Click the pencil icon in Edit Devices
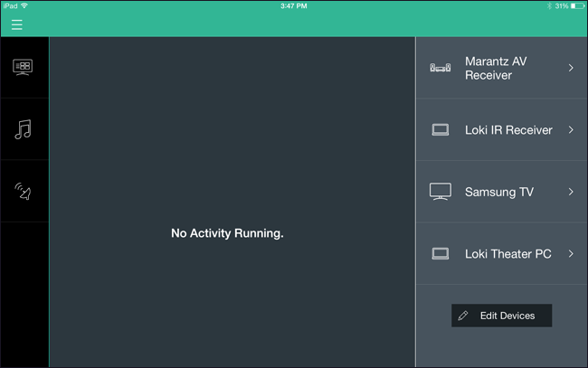 click(x=463, y=316)
